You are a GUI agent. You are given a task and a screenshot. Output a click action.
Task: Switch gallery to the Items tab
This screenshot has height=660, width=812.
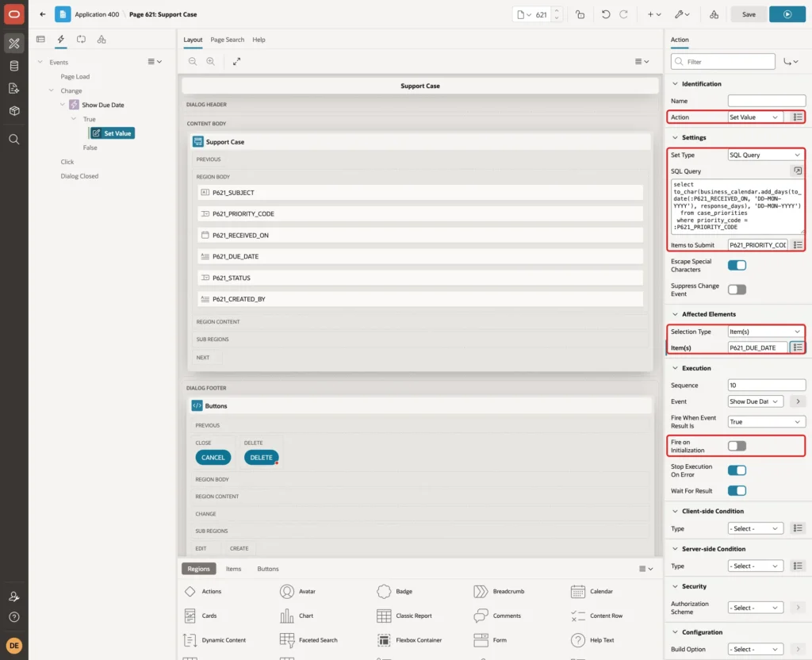click(x=234, y=569)
